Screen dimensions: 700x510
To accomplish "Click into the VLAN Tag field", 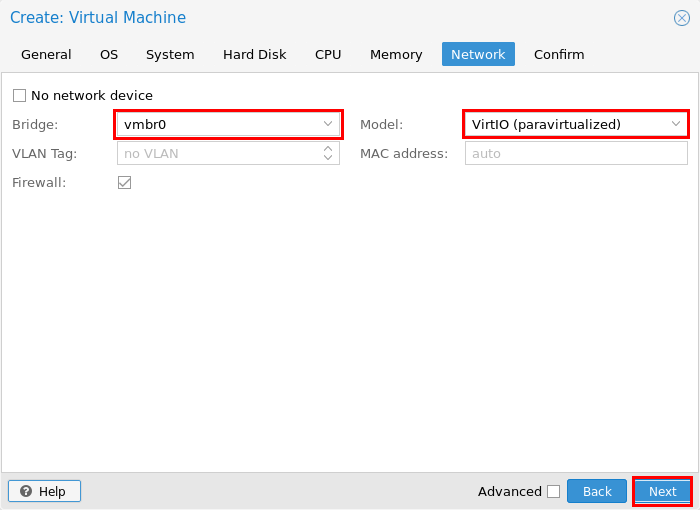I will [x=219, y=153].
